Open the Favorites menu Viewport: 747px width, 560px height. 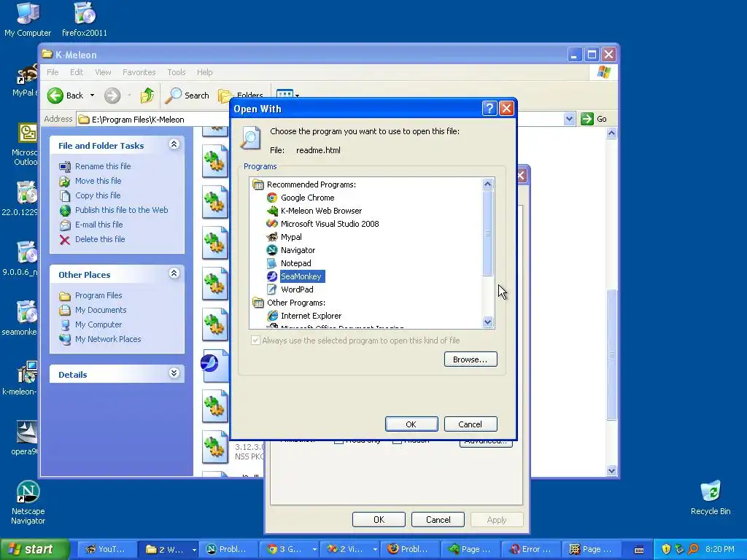pyautogui.click(x=139, y=72)
